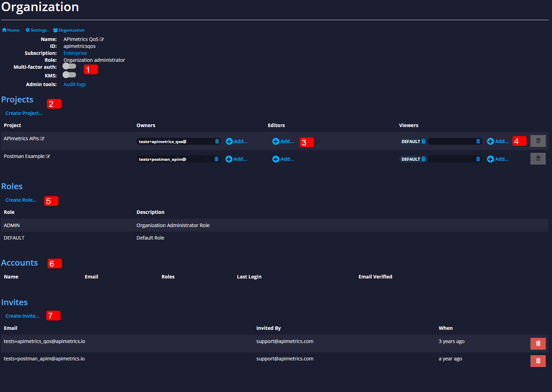Open Organization breadcrumb link
The height and width of the screenshot is (392, 552).
coord(69,30)
